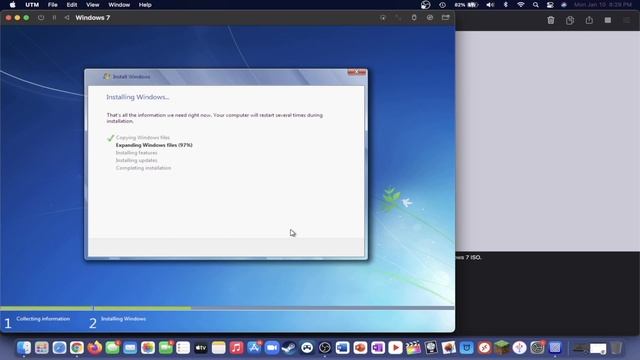Open the Music app from the dock
Image resolution: width=640 pixels, height=360 pixels.
pos(236,348)
